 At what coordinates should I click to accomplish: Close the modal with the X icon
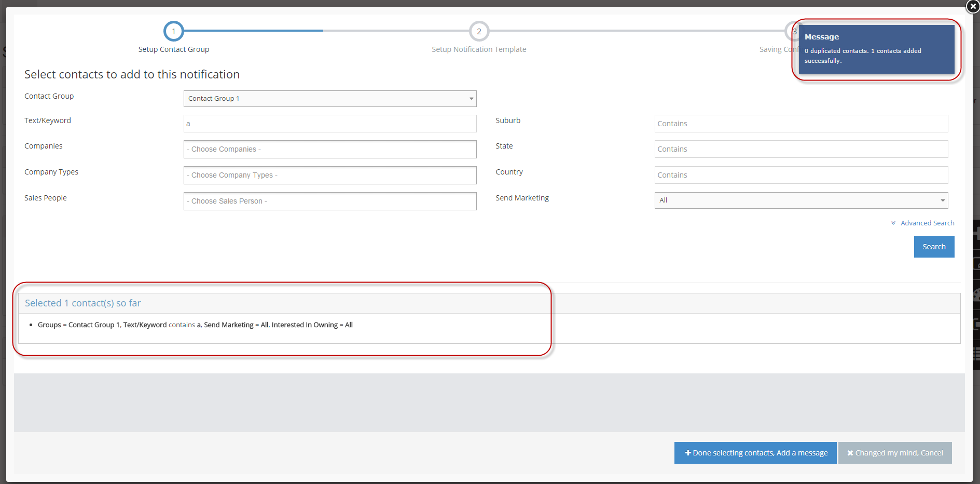(973, 6)
